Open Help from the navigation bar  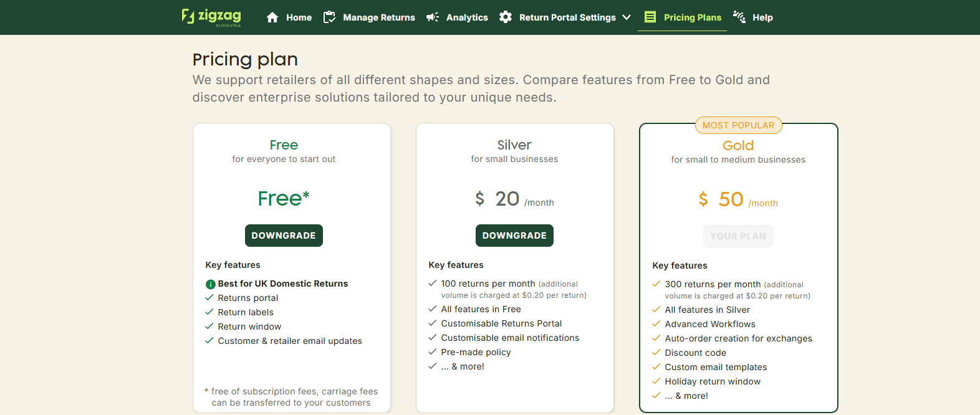coord(762,17)
